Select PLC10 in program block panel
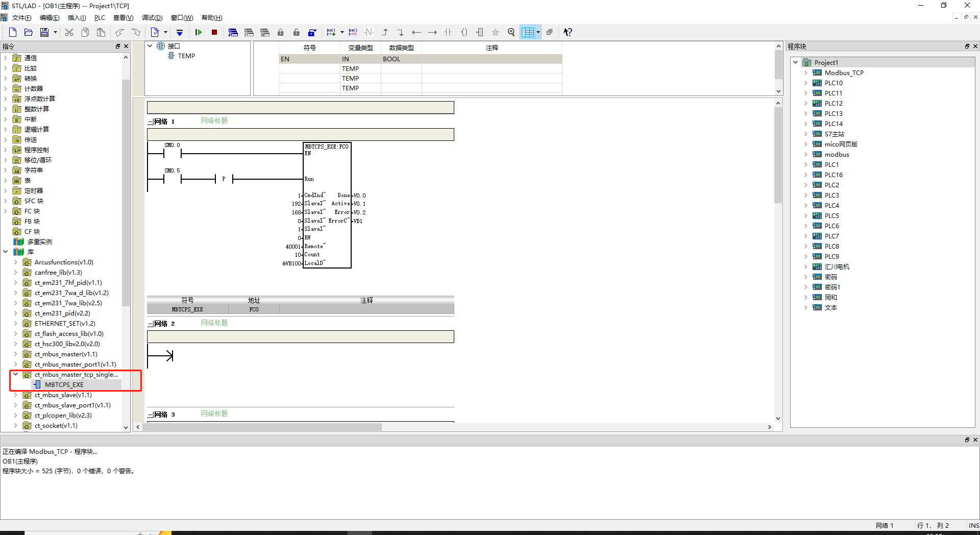The width and height of the screenshot is (980, 535). [834, 83]
